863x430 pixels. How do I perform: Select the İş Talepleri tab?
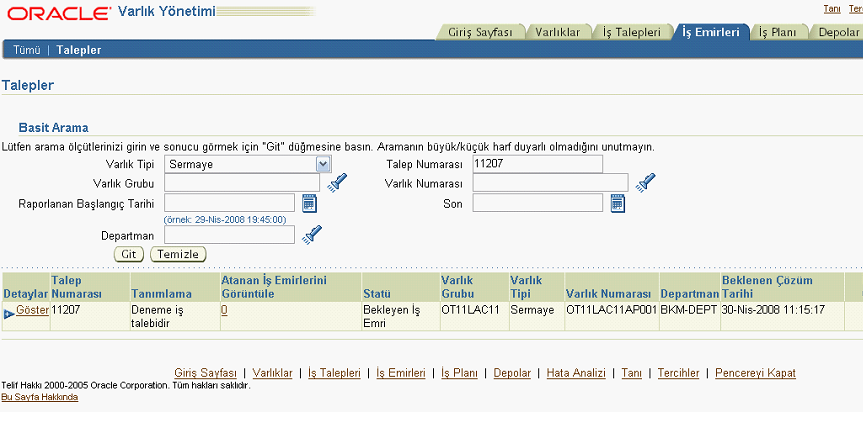click(x=632, y=32)
